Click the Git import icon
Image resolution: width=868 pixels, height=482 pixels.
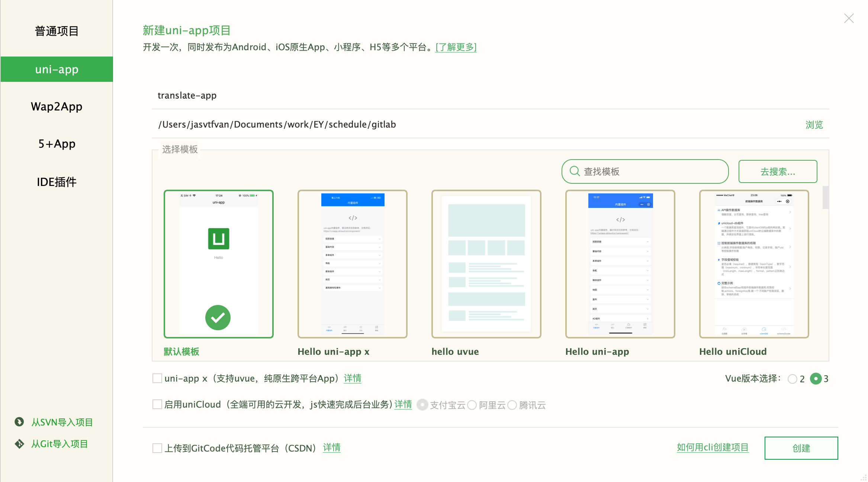(x=19, y=443)
